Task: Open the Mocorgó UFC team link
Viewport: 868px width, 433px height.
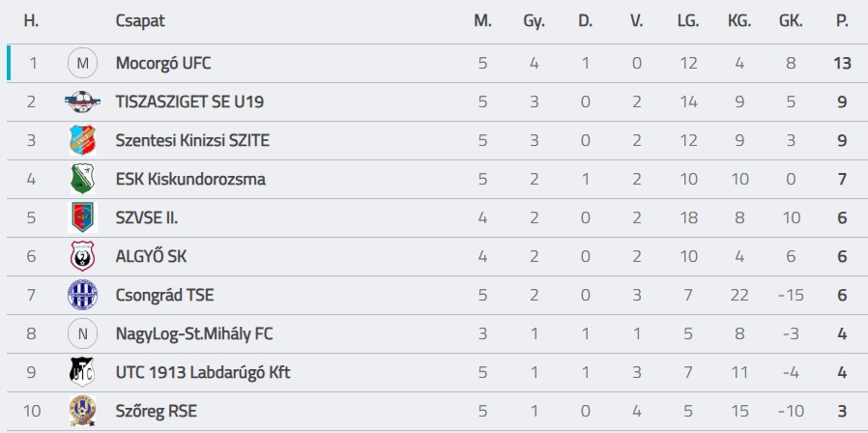Action: click(x=162, y=64)
